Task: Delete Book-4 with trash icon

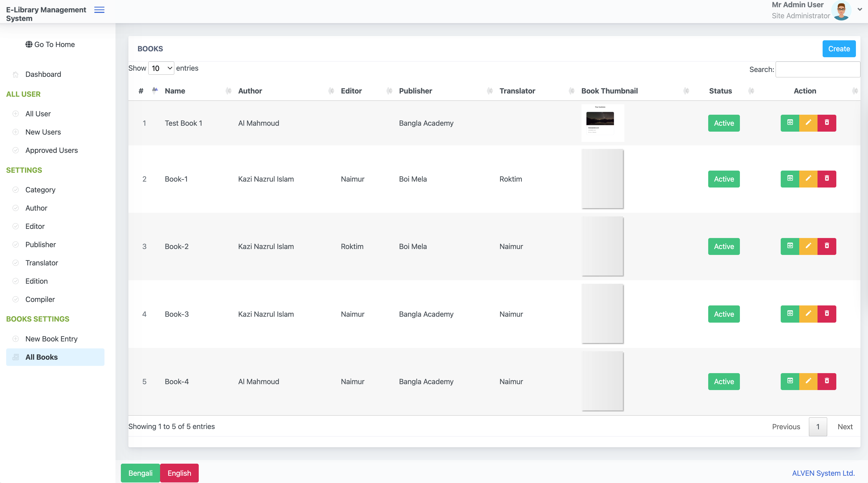Action: click(827, 381)
